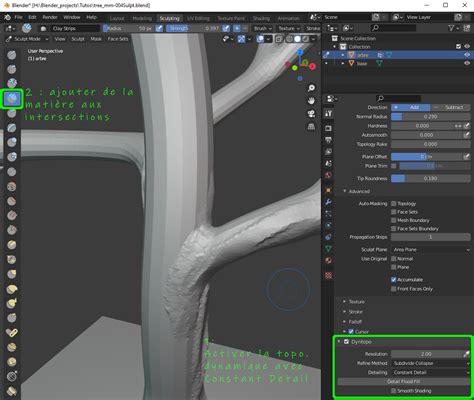Select the Blob brush tool
The image size is (474, 400).
(x=12, y=157)
